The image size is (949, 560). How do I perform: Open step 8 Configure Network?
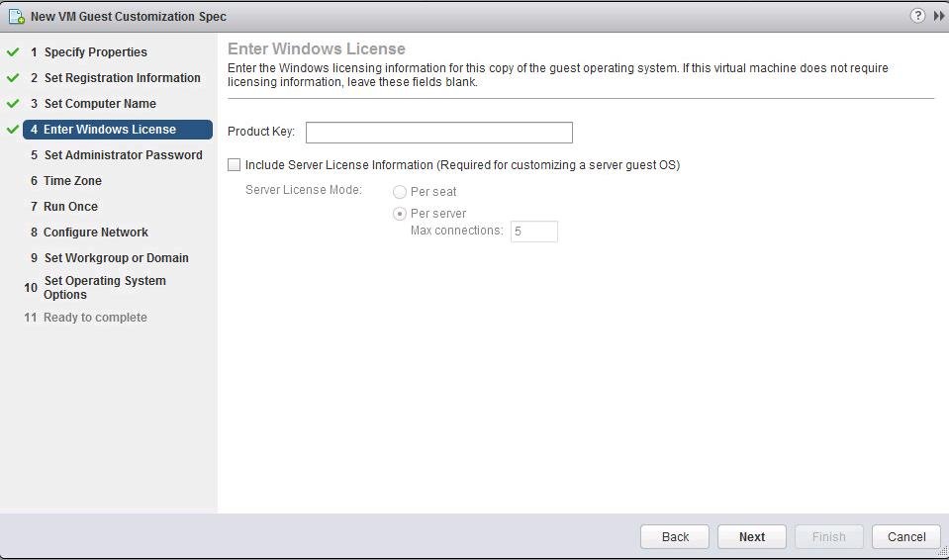click(x=89, y=232)
